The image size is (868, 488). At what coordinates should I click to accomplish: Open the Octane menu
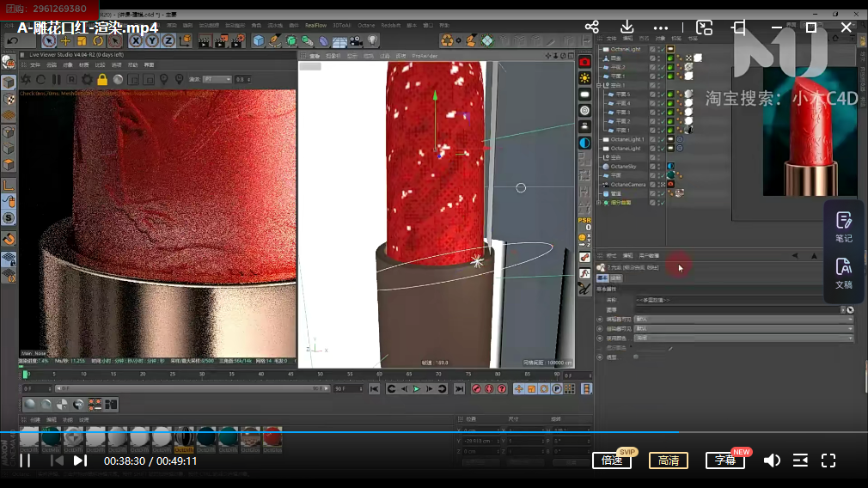tap(366, 26)
